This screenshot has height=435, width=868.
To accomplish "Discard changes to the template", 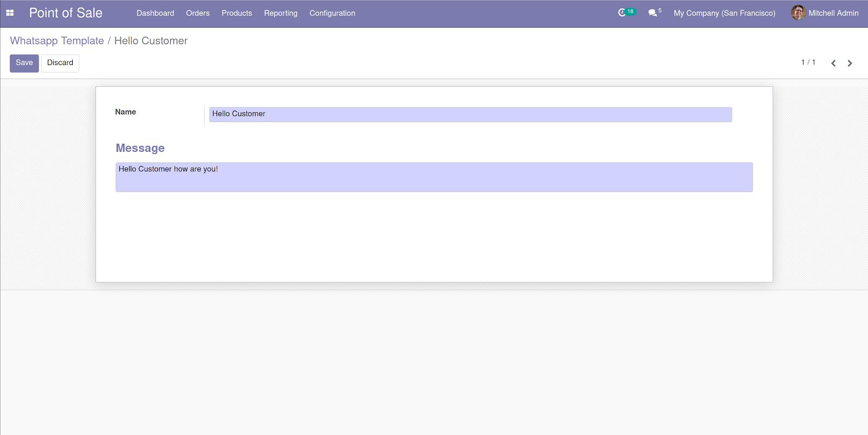I will [60, 63].
